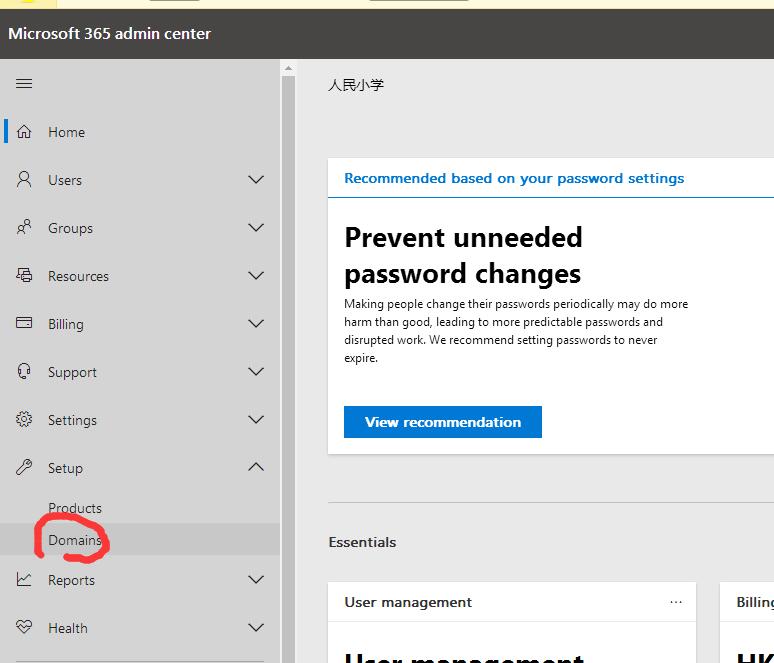Open the Groups navigation item

pyautogui.click(x=140, y=228)
